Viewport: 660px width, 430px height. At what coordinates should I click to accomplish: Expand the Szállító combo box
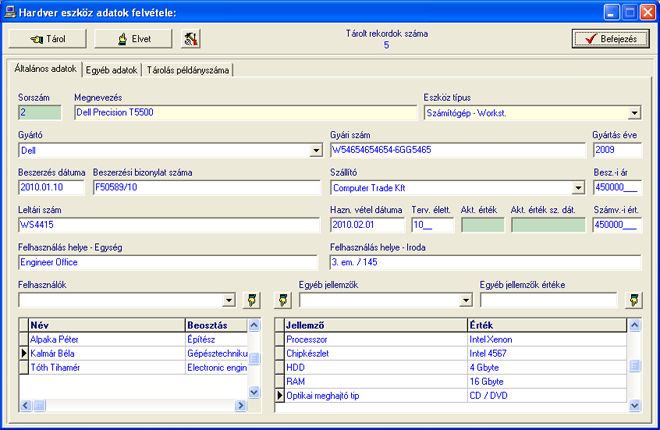click(578, 187)
